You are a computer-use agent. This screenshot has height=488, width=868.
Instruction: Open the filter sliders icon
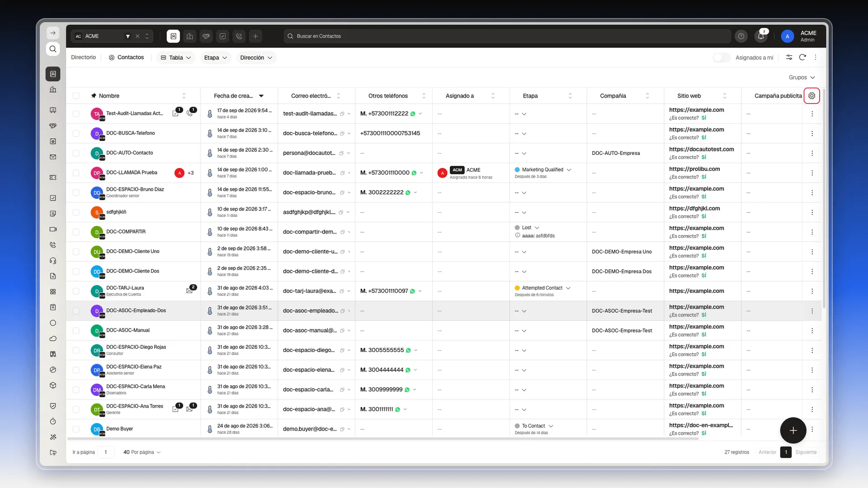789,57
